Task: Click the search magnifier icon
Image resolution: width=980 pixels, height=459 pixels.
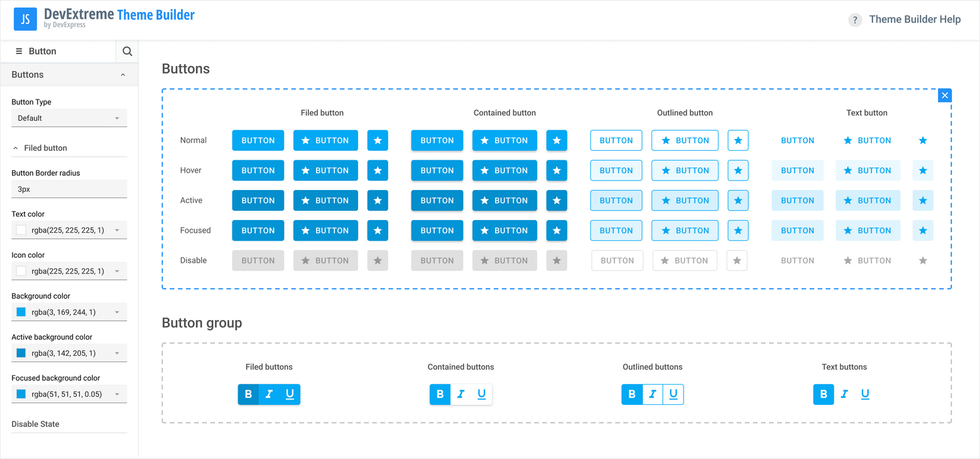Action: [x=127, y=52]
